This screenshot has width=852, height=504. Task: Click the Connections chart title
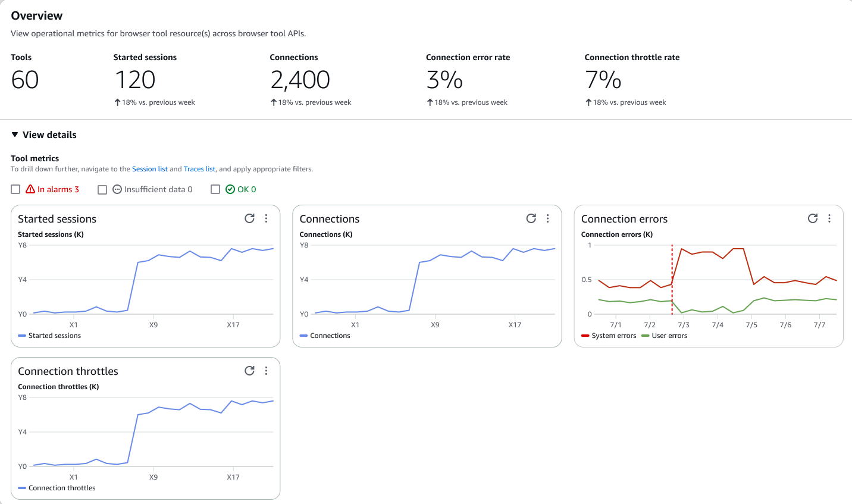click(329, 219)
